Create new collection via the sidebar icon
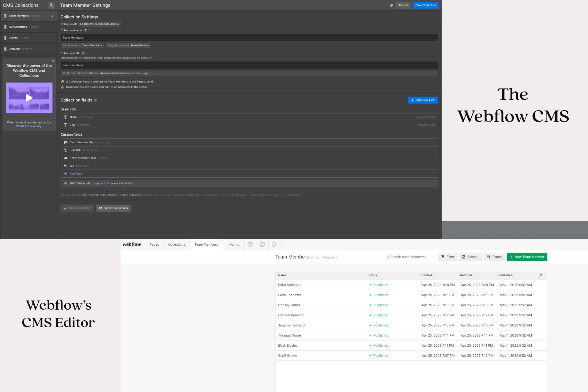The image size is (588, 392). point(51,5)
